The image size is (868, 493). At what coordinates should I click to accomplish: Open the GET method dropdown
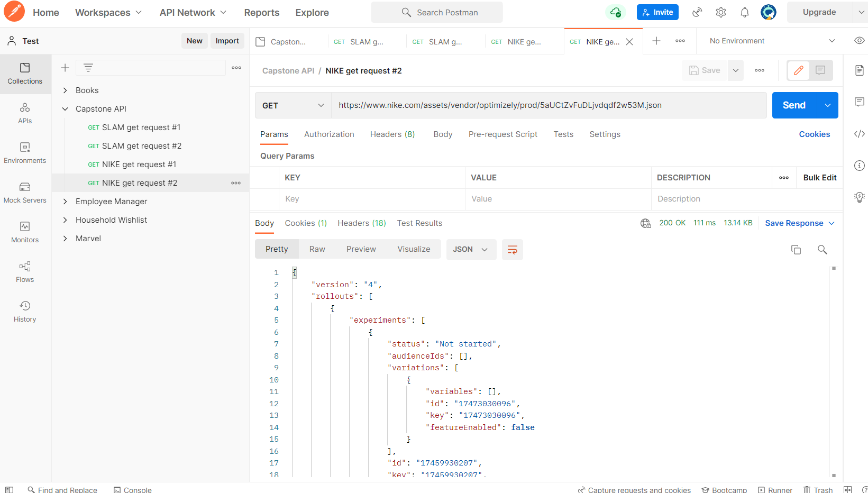coord(293,105)
